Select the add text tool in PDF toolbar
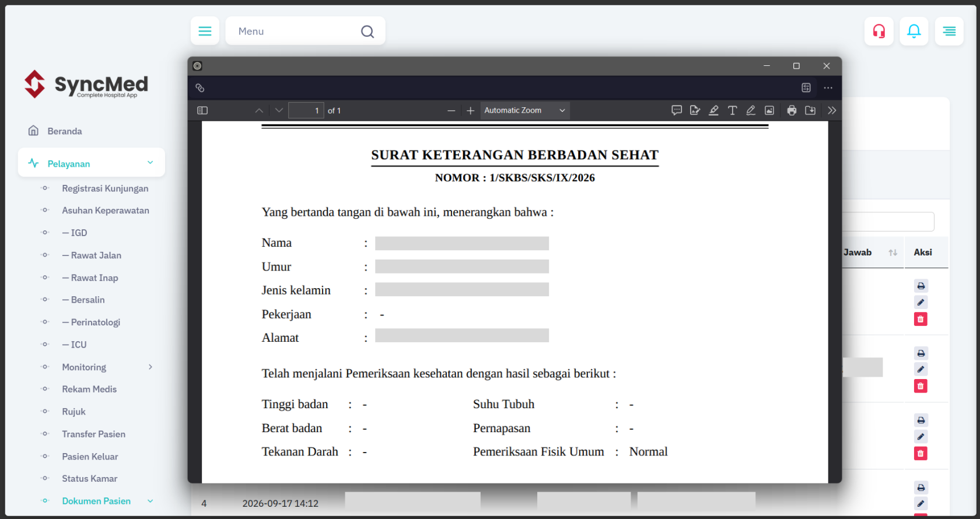Screen dimensions: 980x519 click(732, 110)
